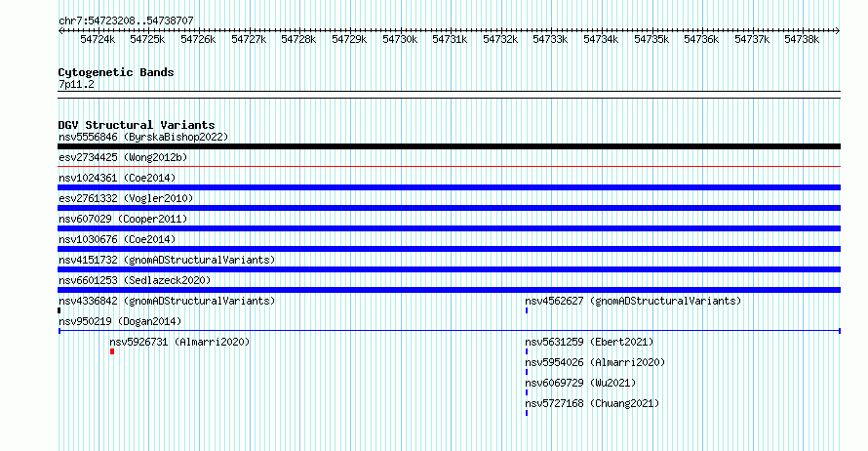Open nsv5926731 (Almarri2020) variant label
The height and width of the screenshot is (451, 868).
(179, 342)
